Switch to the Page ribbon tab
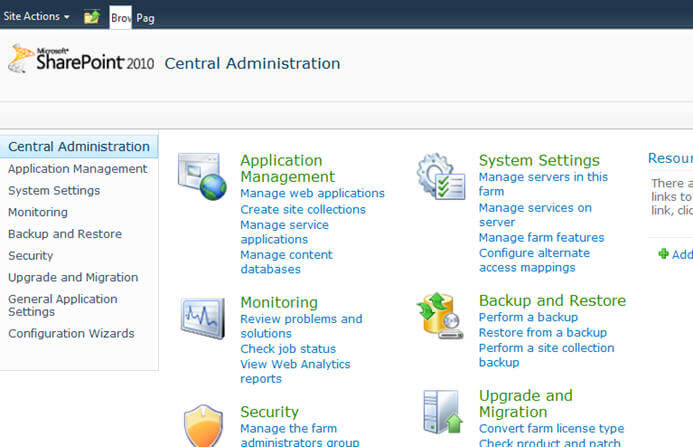The height and width of the screenshot is (447, 693). 145,18
